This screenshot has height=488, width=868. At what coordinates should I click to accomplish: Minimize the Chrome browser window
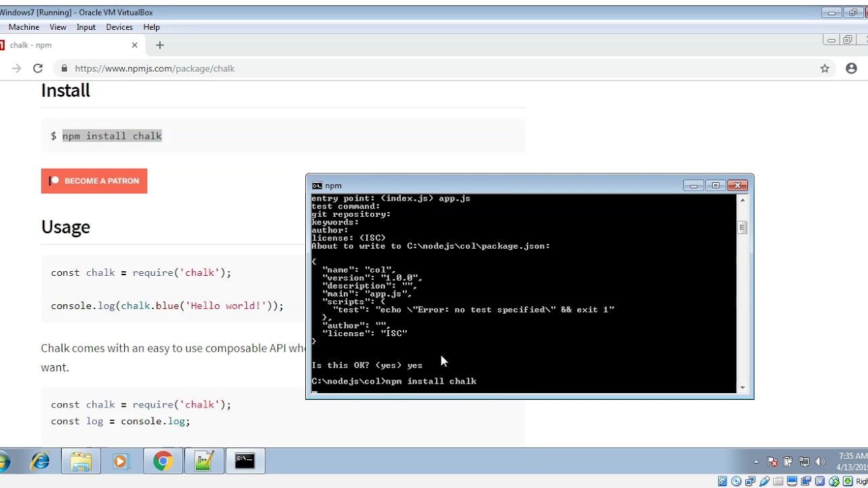(831, 40)
